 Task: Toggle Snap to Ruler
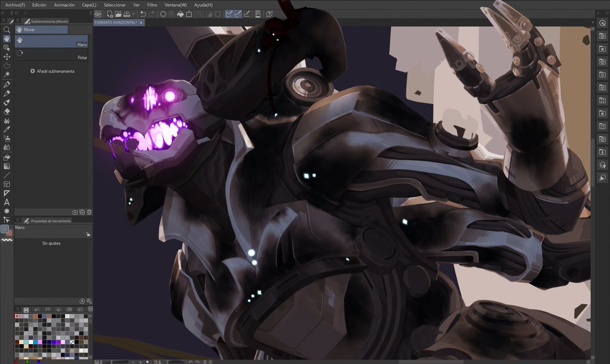tap(230, 14)
